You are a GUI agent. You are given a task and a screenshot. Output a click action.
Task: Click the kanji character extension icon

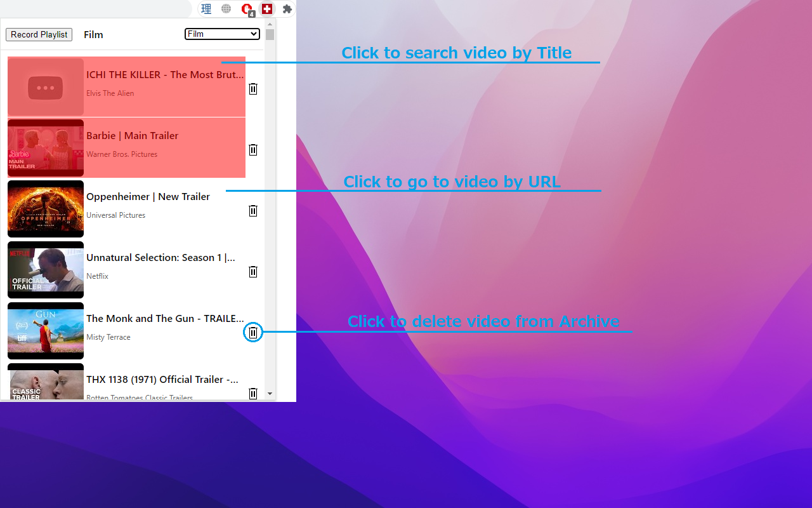point(206,9)
